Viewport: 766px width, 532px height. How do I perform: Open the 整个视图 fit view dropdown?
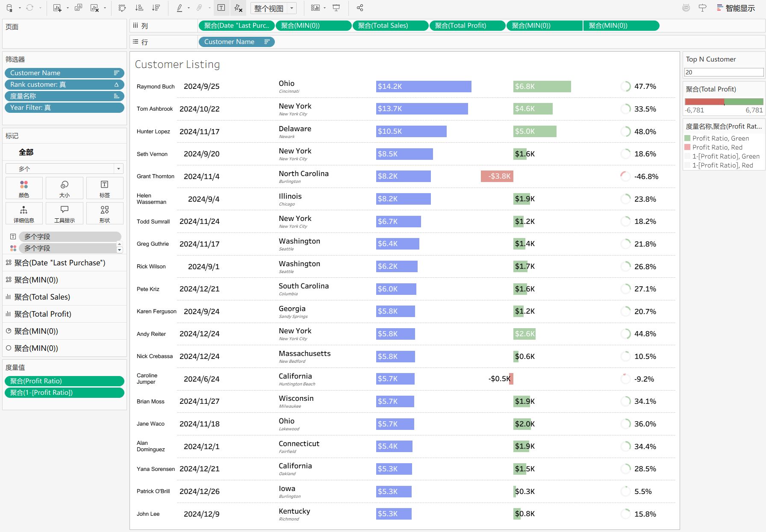coord(291,8)
